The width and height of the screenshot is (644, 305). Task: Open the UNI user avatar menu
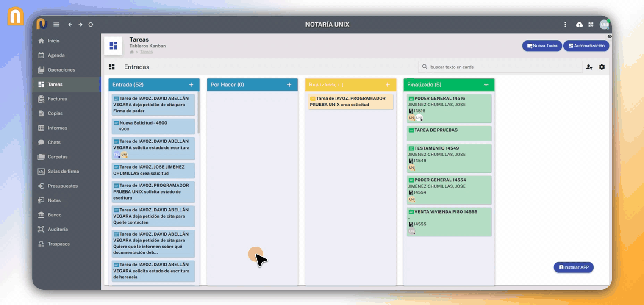(x=604, y=25)
